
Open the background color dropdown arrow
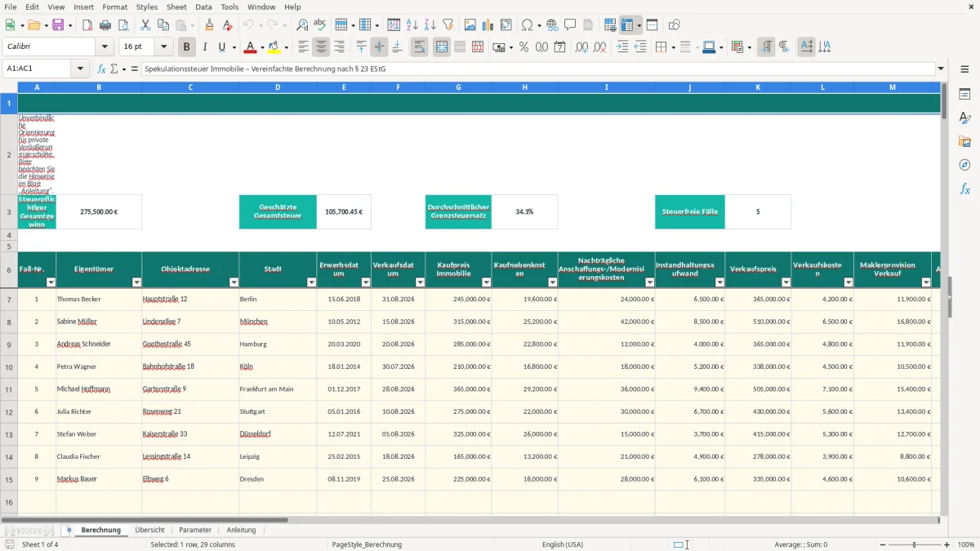(285, 47)
